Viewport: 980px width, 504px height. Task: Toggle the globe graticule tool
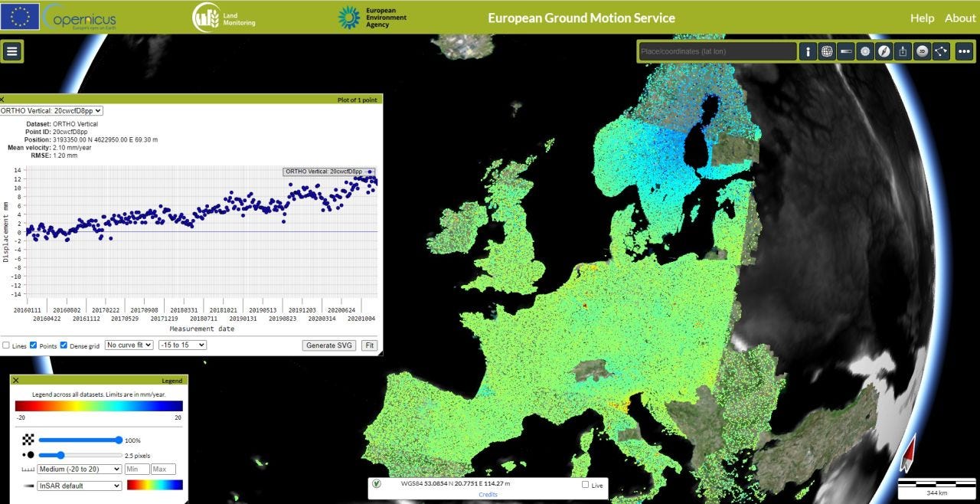click(x=827, y=51)
